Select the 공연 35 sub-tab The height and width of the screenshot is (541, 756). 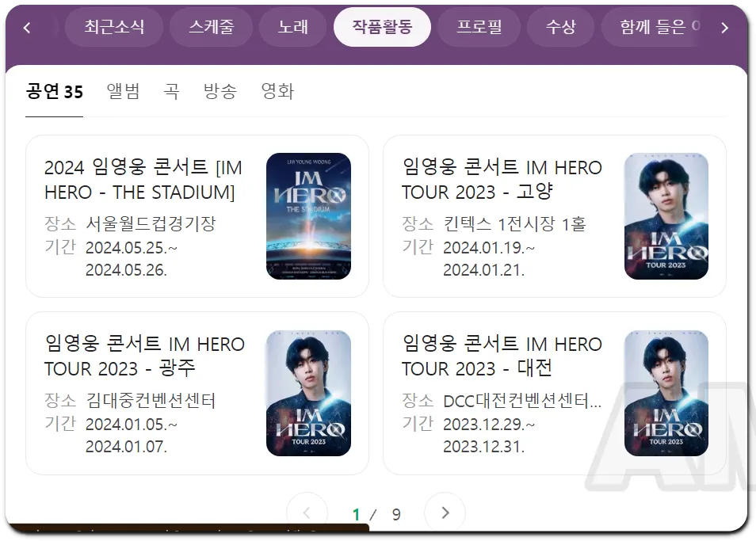(x=54, y=91)
